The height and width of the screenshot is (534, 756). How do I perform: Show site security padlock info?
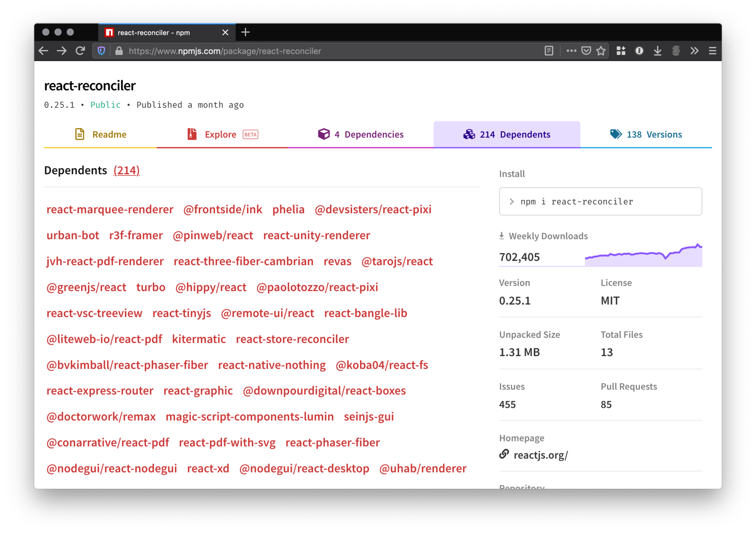(119, 51)
